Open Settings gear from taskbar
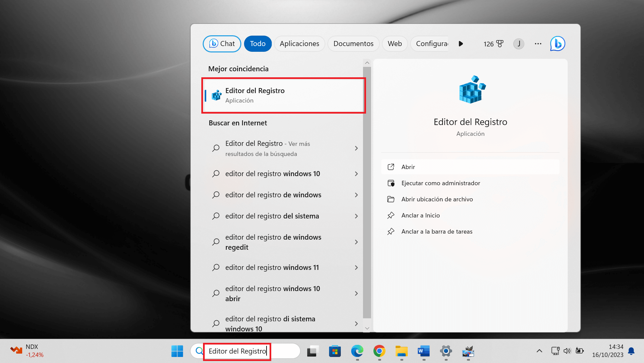 (x=446, y=351)
